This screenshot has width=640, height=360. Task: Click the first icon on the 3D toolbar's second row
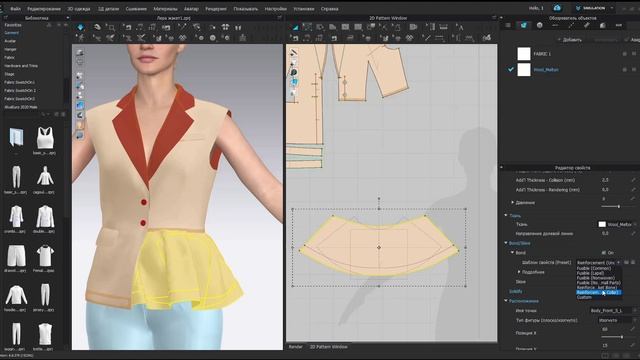click(x=81, y=38)
